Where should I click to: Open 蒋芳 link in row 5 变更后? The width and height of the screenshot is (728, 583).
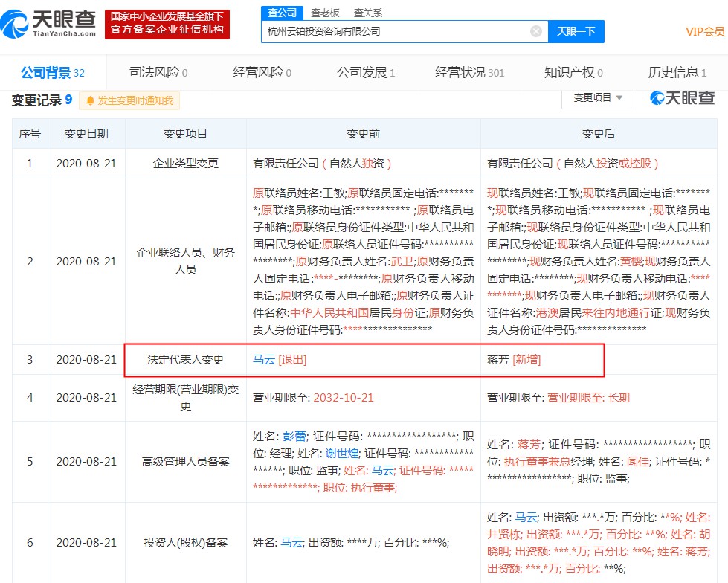coord(529,445)
